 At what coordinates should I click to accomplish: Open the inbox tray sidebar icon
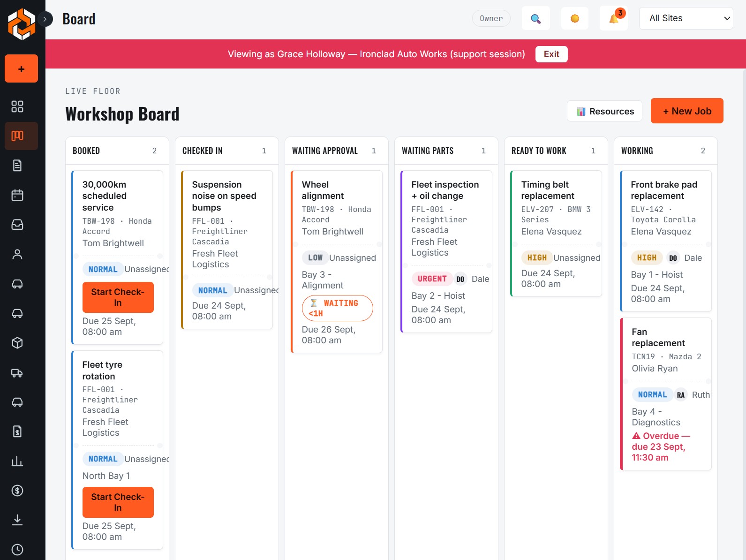[17, 225]
